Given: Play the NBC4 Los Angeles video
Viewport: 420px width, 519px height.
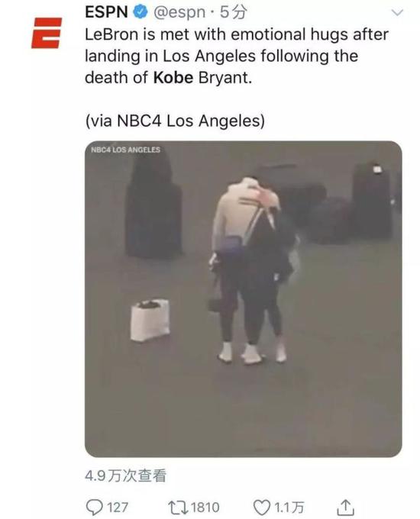Looking at the screenshot, I should tap(244, 299).
